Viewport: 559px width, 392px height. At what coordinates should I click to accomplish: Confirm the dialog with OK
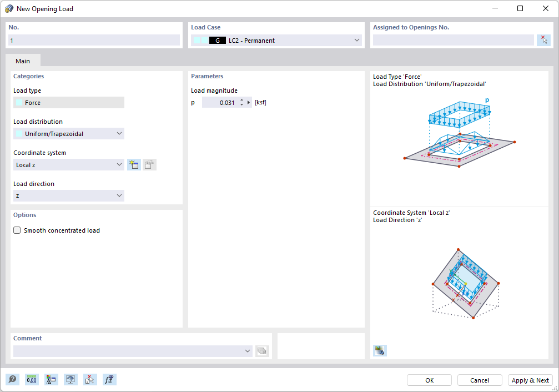(x=429, y=380)
